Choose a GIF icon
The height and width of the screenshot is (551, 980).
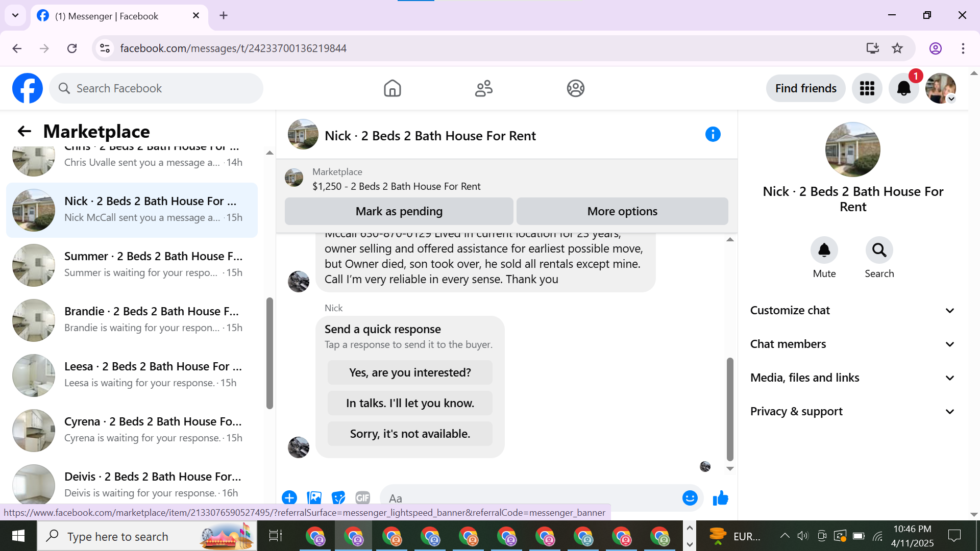point(362,497)
